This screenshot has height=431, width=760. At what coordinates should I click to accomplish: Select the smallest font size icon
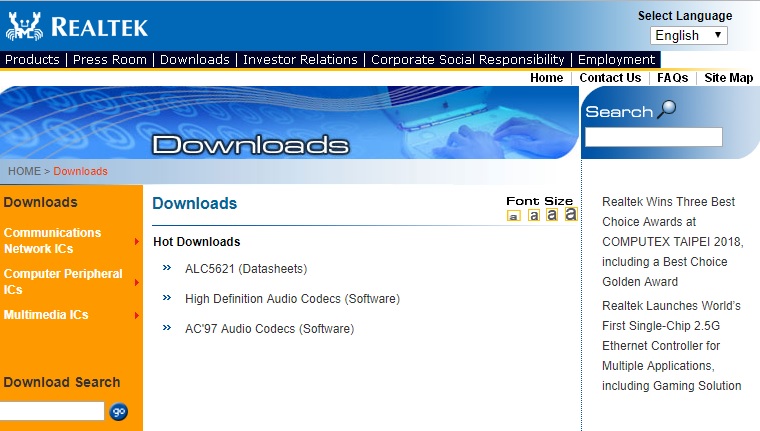pos(514,216)
